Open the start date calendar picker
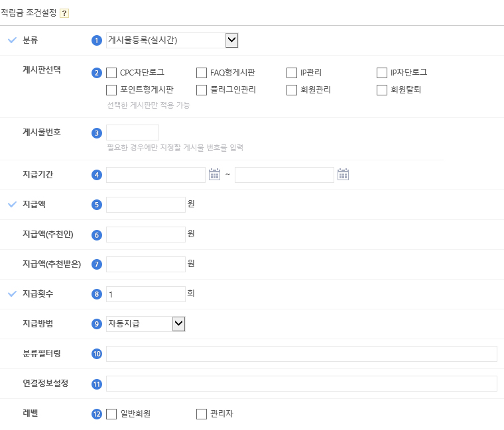Image resolution: width=504 pixels, height=430 pixels. (x=214, y=174)
